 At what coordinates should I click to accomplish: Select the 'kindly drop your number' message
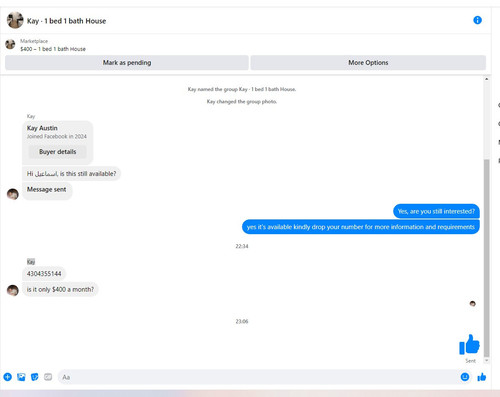361,227
